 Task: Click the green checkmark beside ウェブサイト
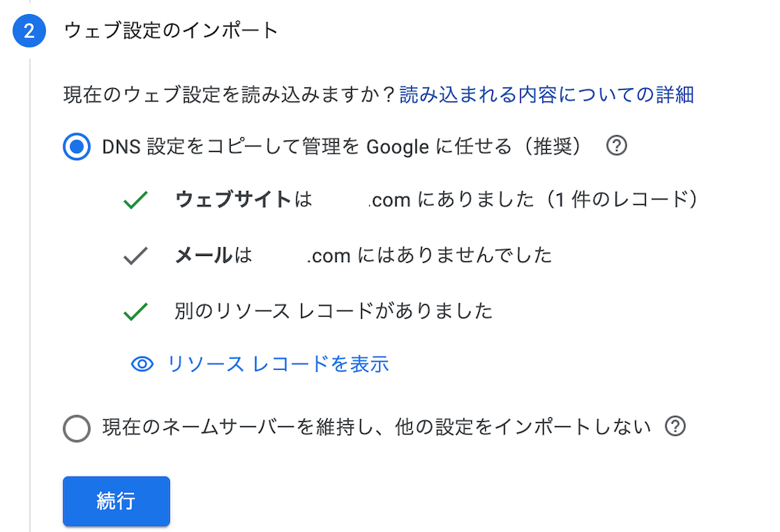[135, 200]
